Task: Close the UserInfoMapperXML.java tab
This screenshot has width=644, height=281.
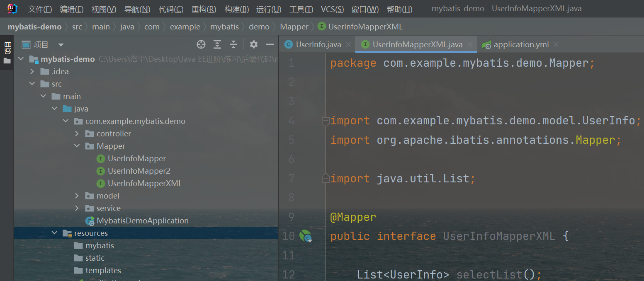Action: coord(470,44)
